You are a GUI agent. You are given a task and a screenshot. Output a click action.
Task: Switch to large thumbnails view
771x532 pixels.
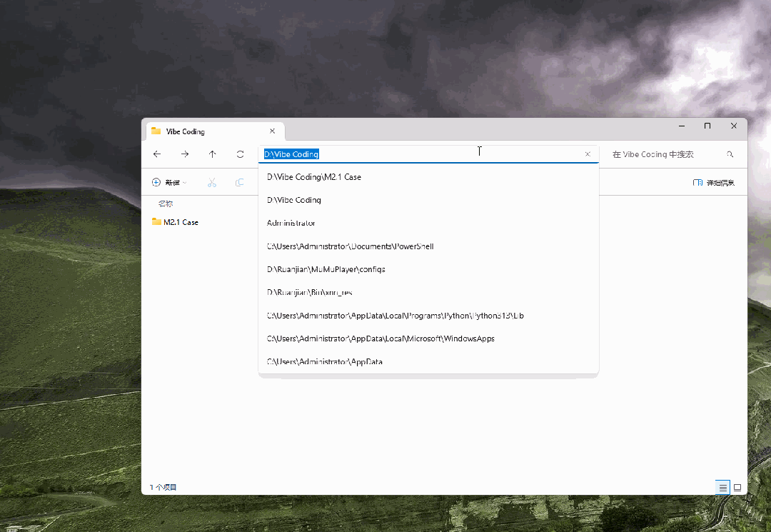pyautogui.click(x=737, y=487)
